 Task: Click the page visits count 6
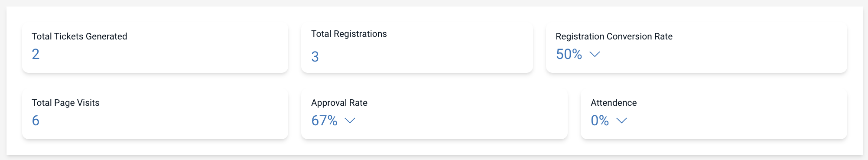(36, 121)
